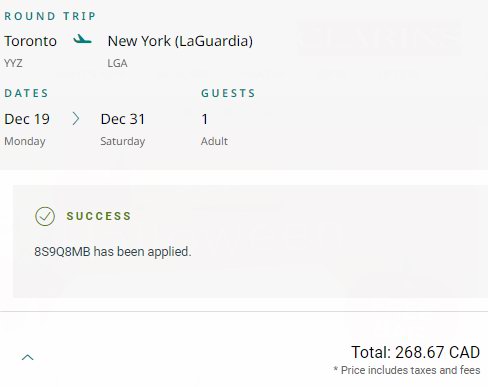This screenshot has width=488, height=387.
Task: Open the Dec 19 departure date
Action: 27,119
